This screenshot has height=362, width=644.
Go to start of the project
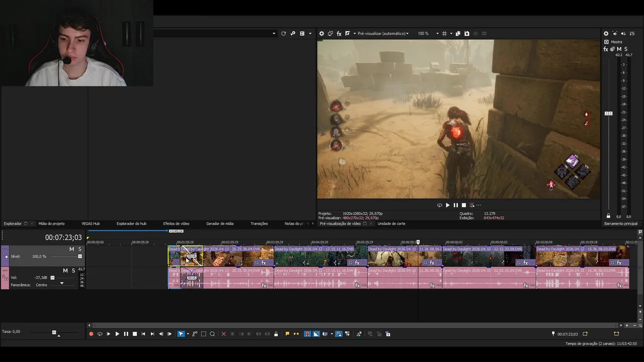[143, 334]
